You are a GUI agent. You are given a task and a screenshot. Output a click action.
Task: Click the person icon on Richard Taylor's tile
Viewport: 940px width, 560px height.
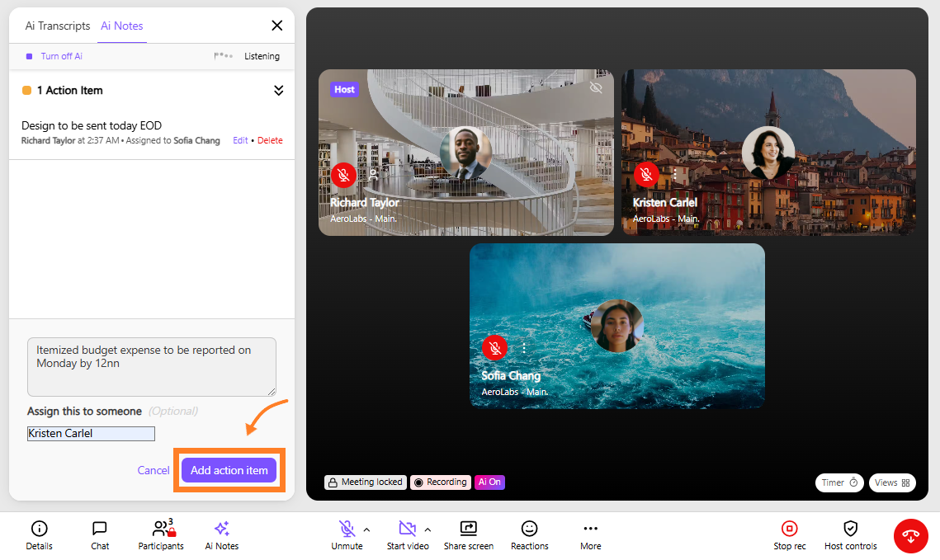(x=373, y=175)
